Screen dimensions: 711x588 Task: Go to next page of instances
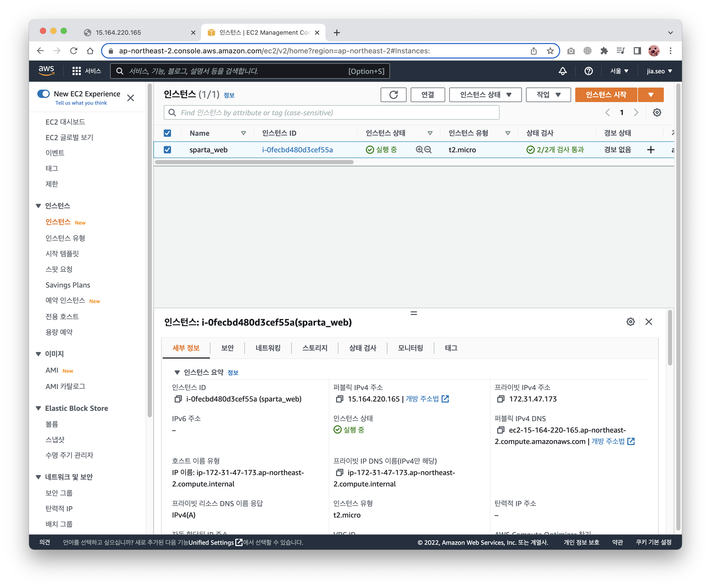(636, 112)
